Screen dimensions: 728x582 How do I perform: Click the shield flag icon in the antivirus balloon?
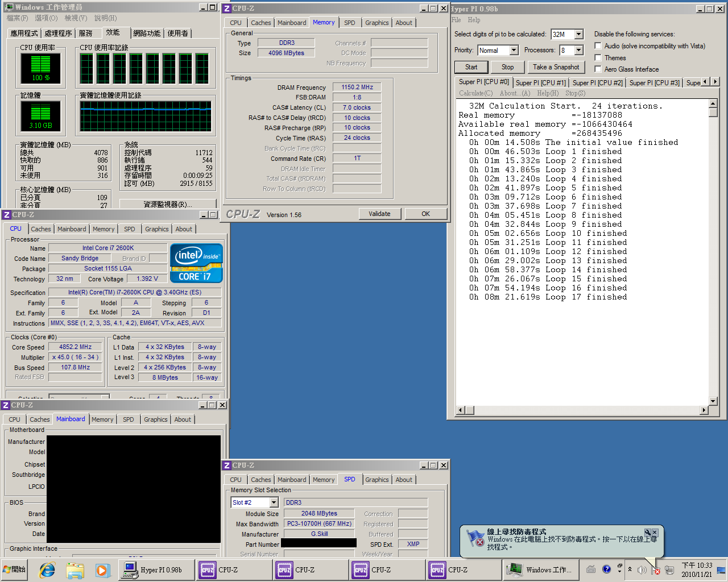(475, 538)
